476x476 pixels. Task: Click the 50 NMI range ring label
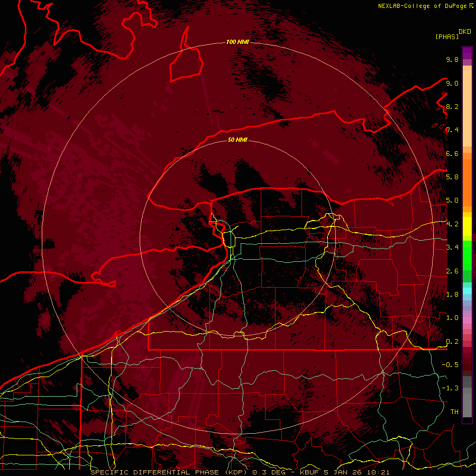237,140
